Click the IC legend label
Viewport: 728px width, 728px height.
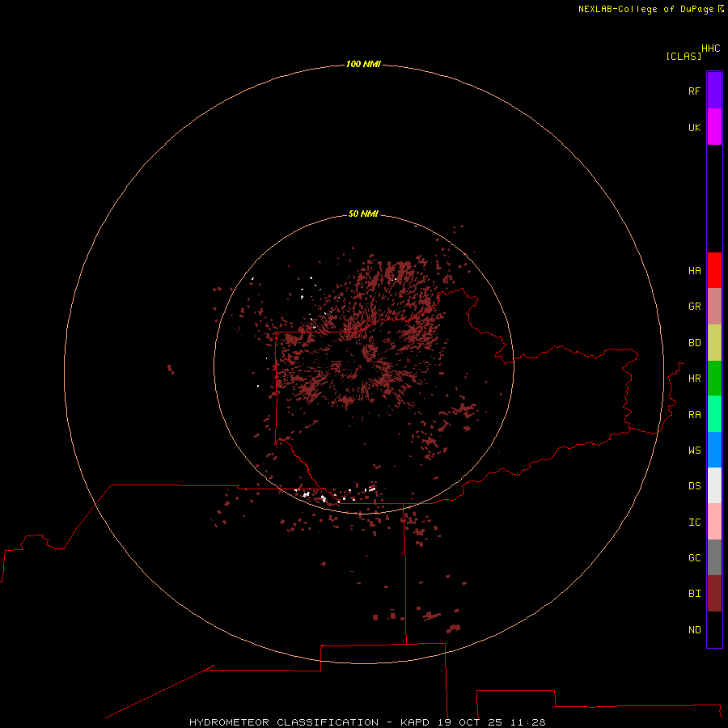pyautogui.click(x=694, y=523)
